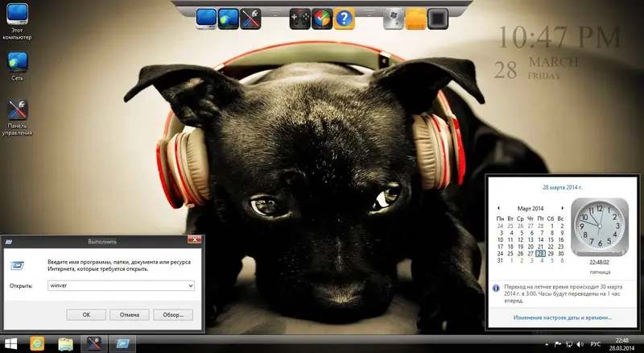Select day 30 in the calendar
644x353 pixels.
tap(561, 253)
